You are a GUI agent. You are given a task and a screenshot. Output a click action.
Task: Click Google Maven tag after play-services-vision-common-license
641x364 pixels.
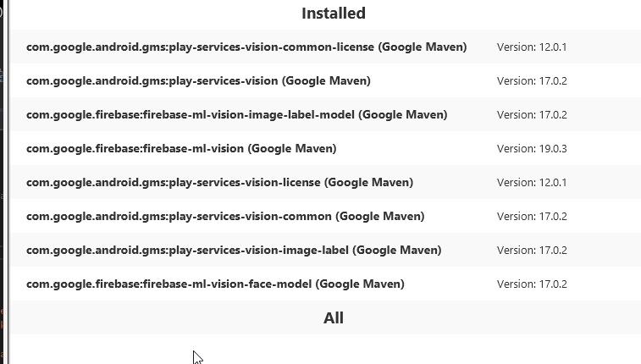(423, 47)
